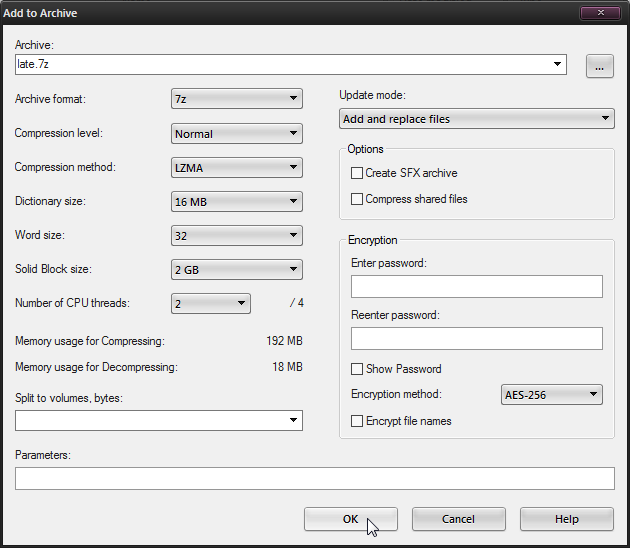The width and height of the screenshot is (630, 548).
Task: Click the browse button next to archive name
Action: click(x=599, y=66)
